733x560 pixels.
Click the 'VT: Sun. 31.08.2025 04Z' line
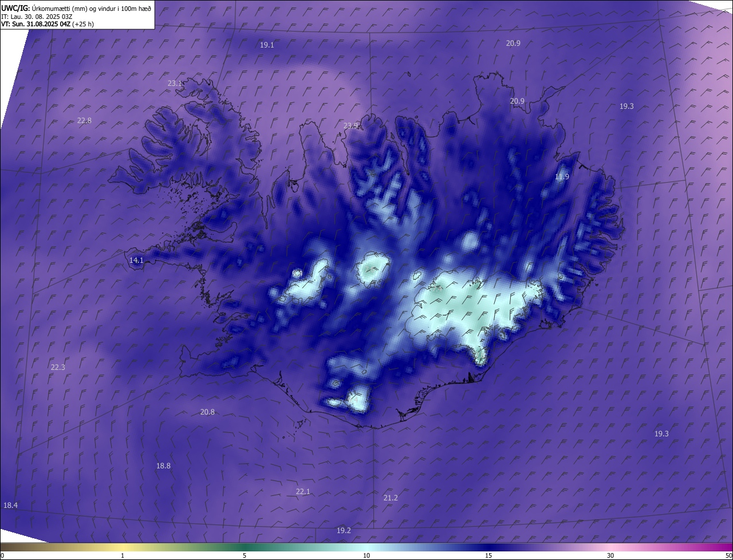(48, 24)
